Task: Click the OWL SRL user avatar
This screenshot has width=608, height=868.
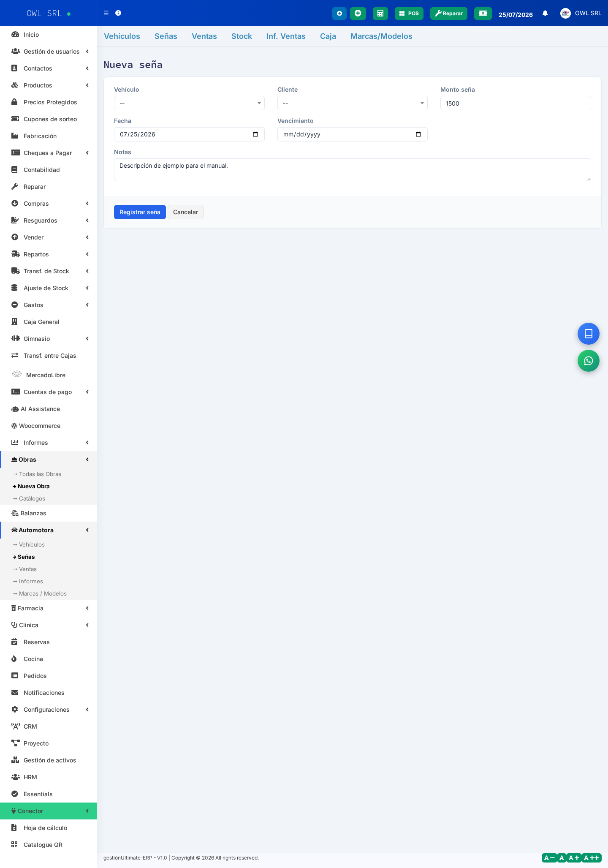Action: click(x=565, y=13)
